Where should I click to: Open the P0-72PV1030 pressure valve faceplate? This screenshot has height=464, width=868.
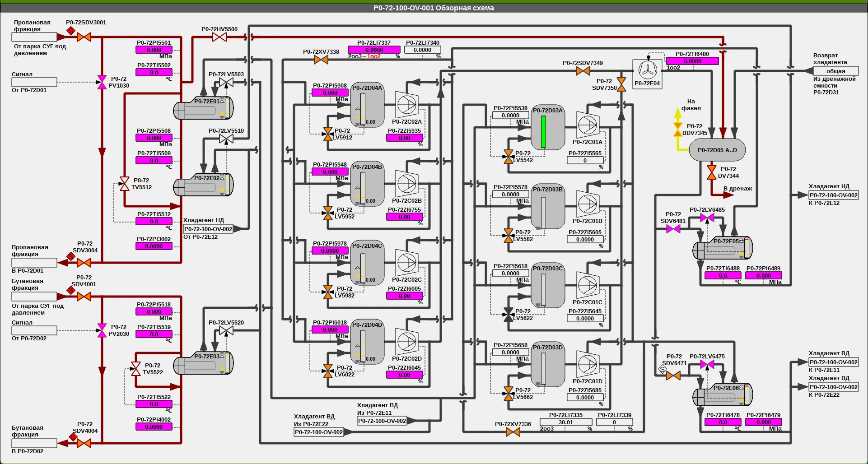point(102,82)
